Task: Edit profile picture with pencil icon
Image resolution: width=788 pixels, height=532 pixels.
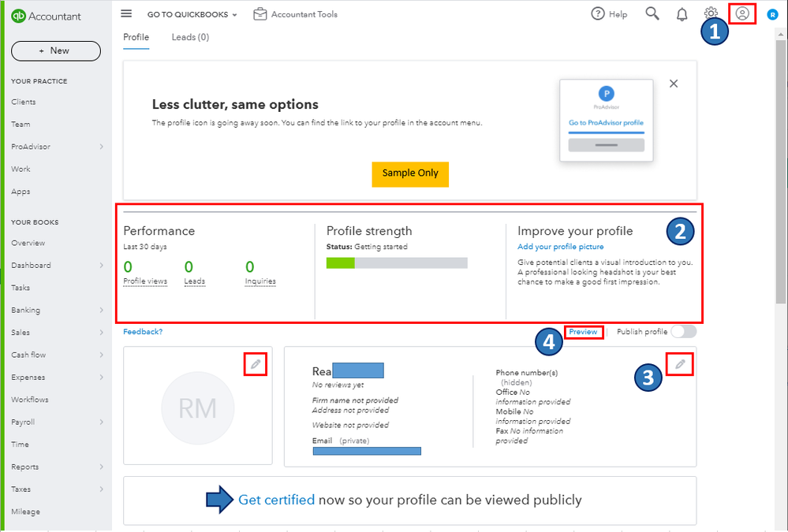Action: tap(256, 364)
